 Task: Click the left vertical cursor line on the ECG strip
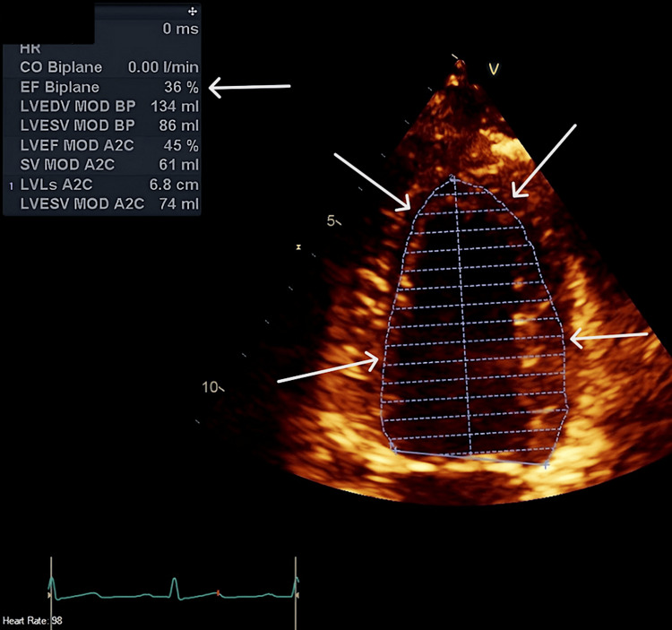click(51, 593)
